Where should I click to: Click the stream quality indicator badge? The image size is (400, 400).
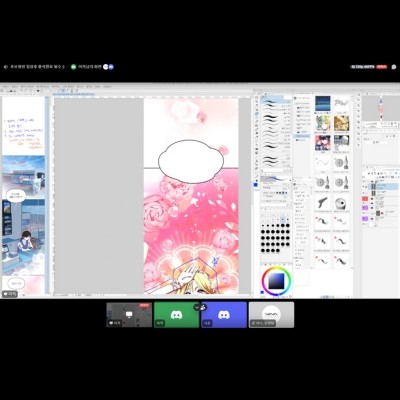click(x=363, y=67)
